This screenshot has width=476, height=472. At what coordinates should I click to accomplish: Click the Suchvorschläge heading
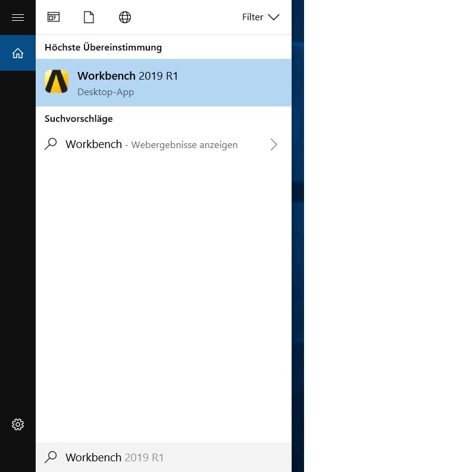79,119
